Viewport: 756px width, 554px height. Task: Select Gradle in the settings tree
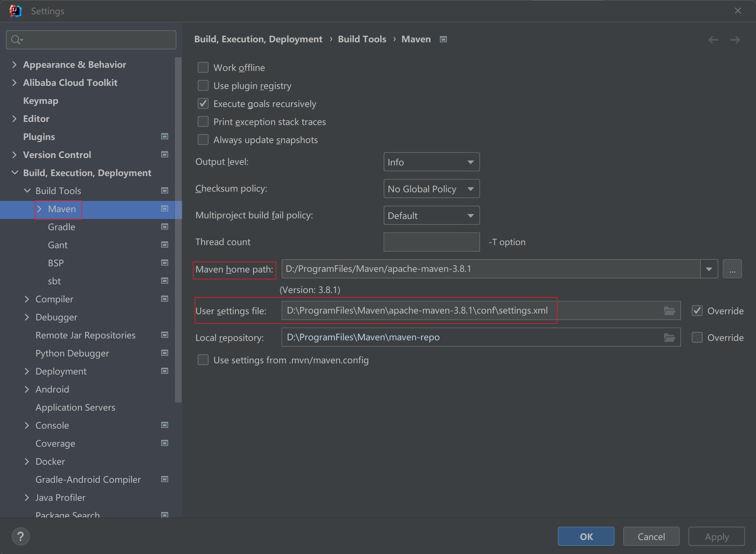pyautogui.click(x=61, y=227)
